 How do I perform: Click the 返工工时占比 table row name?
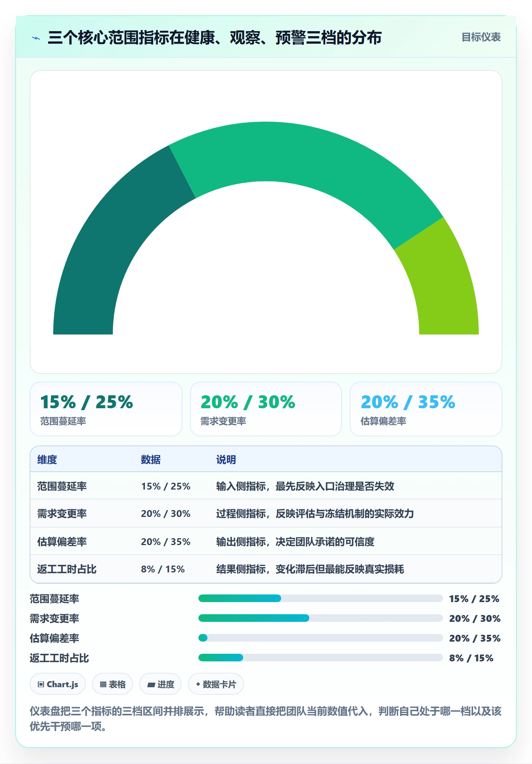click(x=67, y=569)
